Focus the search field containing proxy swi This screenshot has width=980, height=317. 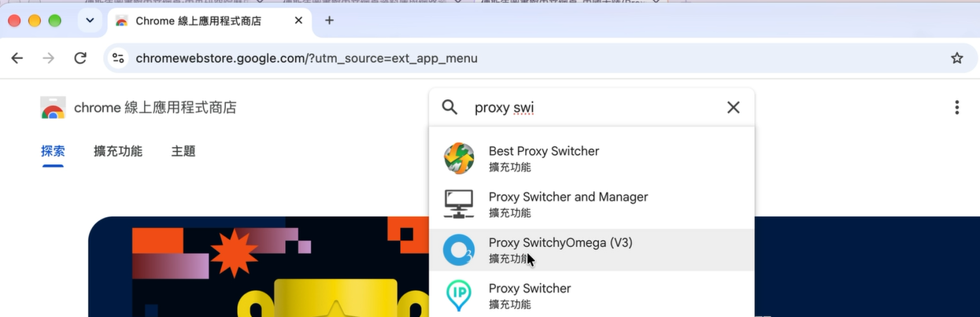592,107
